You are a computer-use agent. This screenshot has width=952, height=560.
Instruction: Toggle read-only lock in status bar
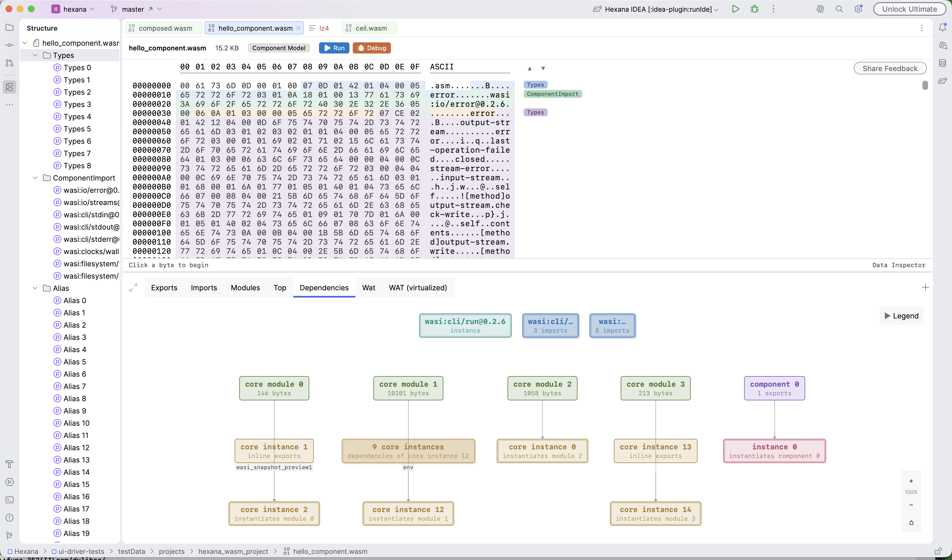[938, 551]
